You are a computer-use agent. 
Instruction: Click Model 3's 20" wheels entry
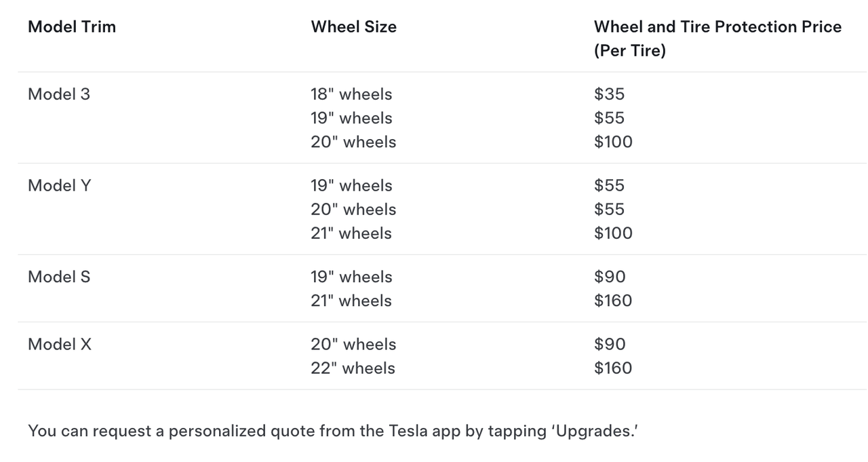pos(353,142)
